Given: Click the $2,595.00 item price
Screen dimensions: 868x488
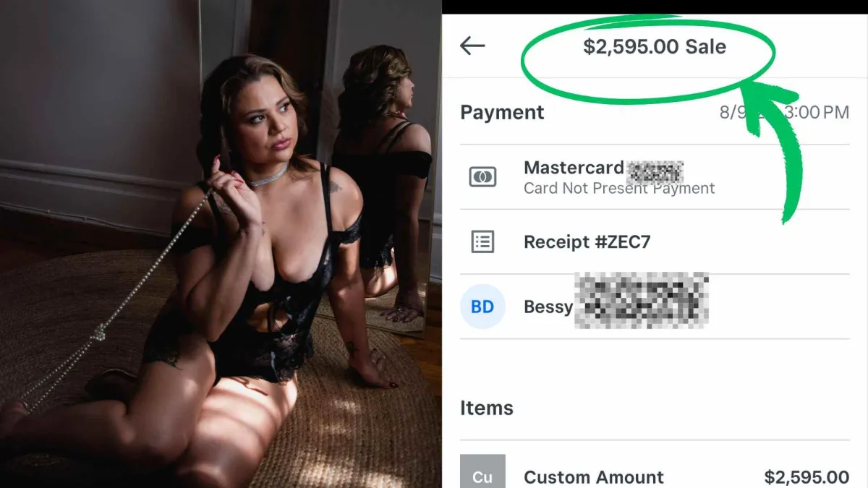Looking at the screenshot, I should (807, 477).
